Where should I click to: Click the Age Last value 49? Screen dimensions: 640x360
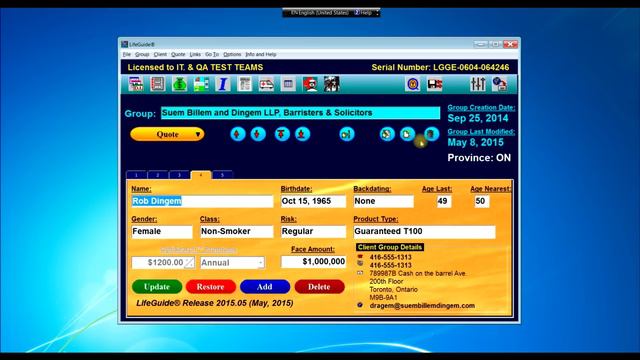coord(444,201)
